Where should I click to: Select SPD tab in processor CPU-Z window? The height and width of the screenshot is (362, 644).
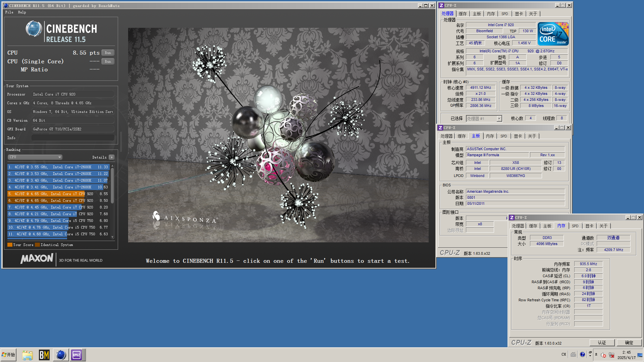coord(504,14)
